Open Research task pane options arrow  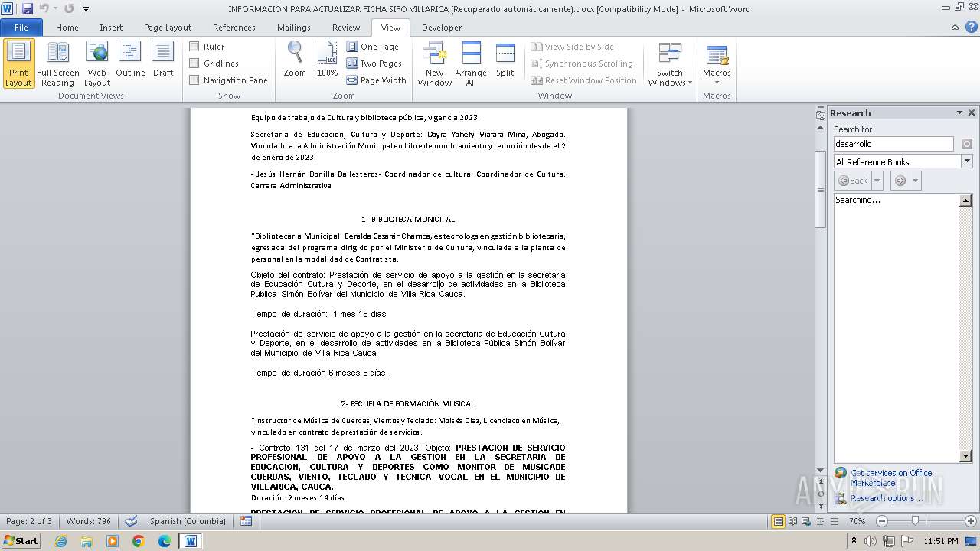pos(959,113)
